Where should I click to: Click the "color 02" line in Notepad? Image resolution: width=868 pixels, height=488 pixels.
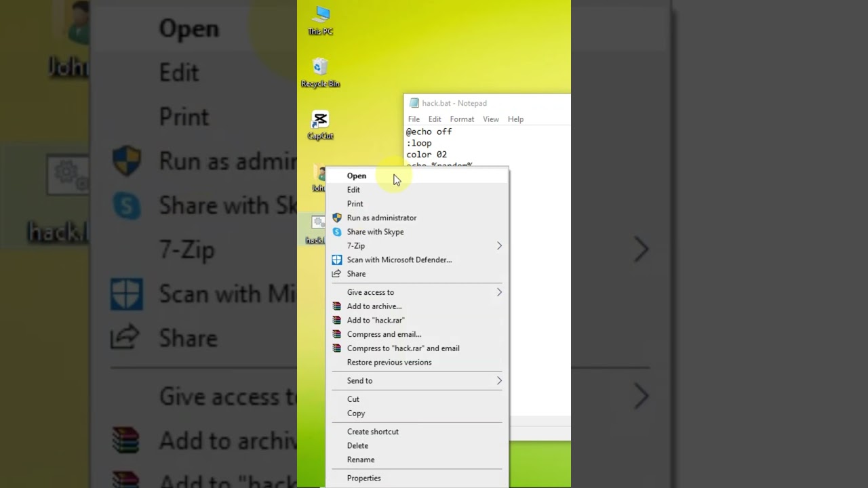pos(427,155)
